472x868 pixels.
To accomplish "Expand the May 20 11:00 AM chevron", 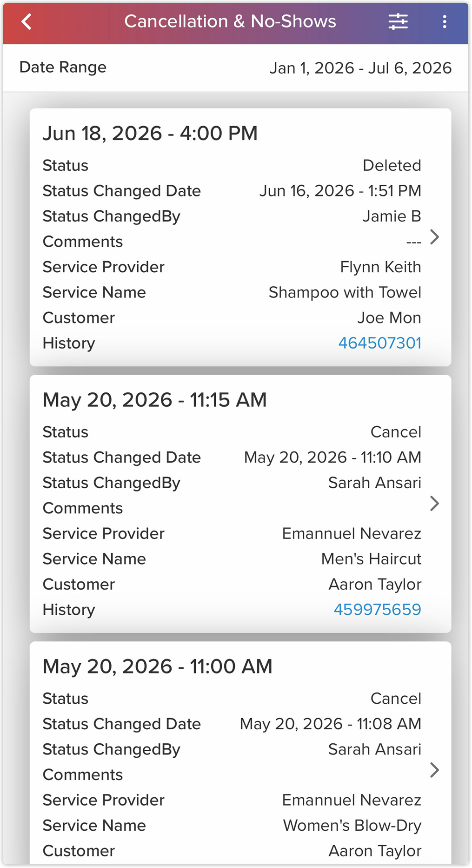I will [435, 770].
